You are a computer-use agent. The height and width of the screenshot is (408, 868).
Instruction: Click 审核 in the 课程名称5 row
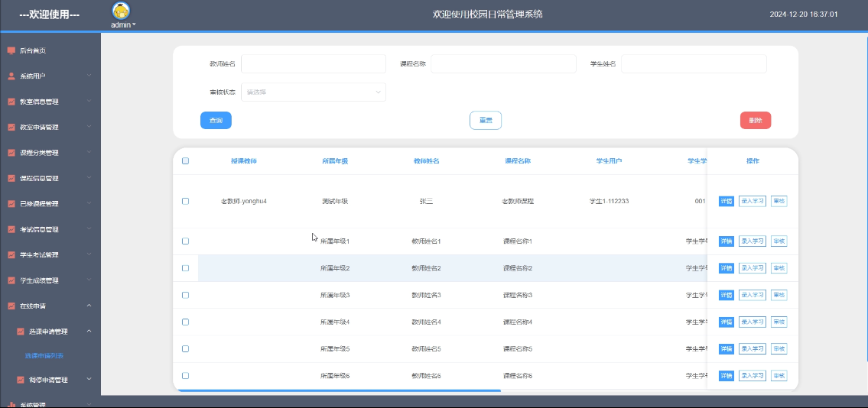pos(779,349)
